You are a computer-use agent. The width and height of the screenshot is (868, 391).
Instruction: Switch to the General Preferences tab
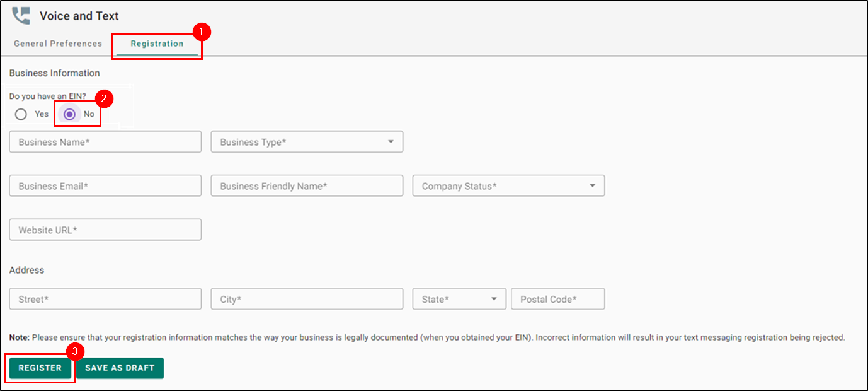pyautogui.click(x=58, y=44)
